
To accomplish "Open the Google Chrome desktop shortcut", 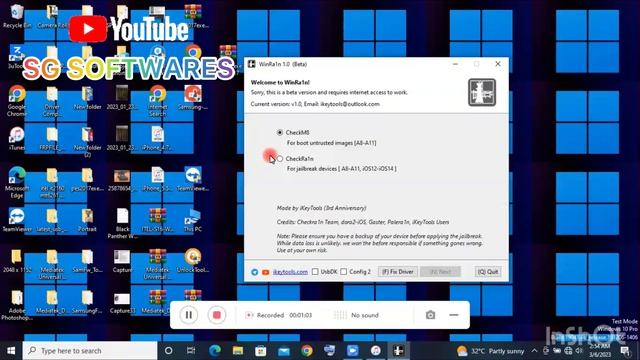I will coord(17,101).
